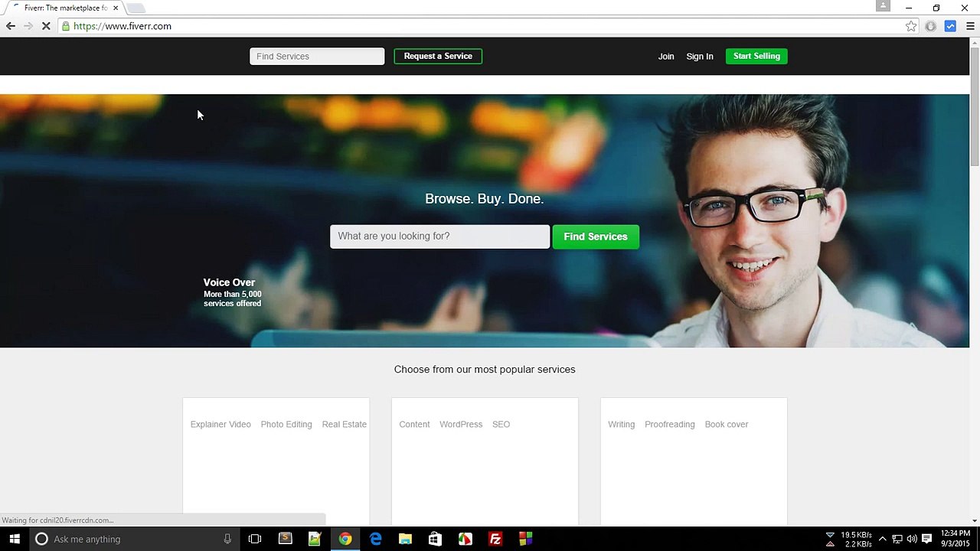Screen dimensions: 980x551
Task: Click the Cortana 'Ask me anything' search box
Action: tap(135, 539)
